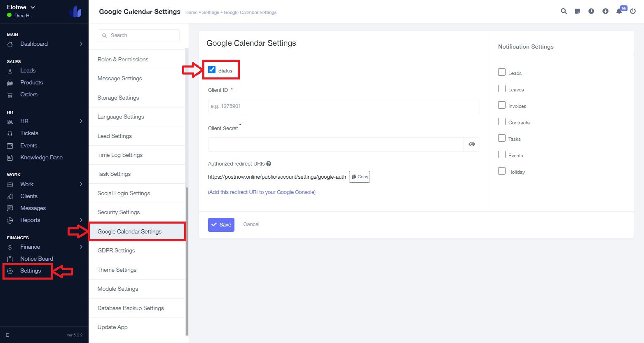Image resolution: width=644 pixels, height=343 pixels.
Task: Open sticky notes icon in top bar
Action: click(x=578, y=12)
